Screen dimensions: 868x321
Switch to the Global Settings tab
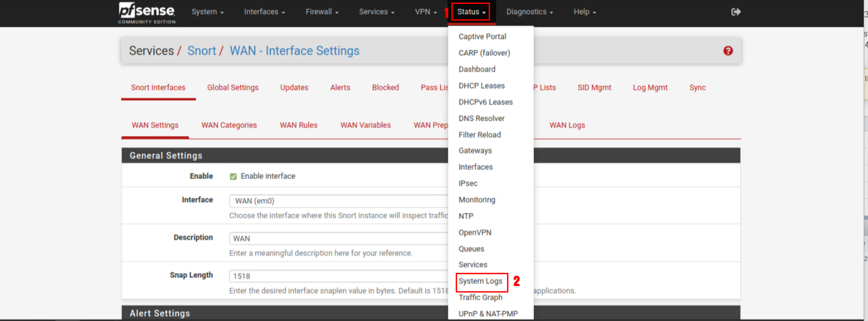(233, 87)
